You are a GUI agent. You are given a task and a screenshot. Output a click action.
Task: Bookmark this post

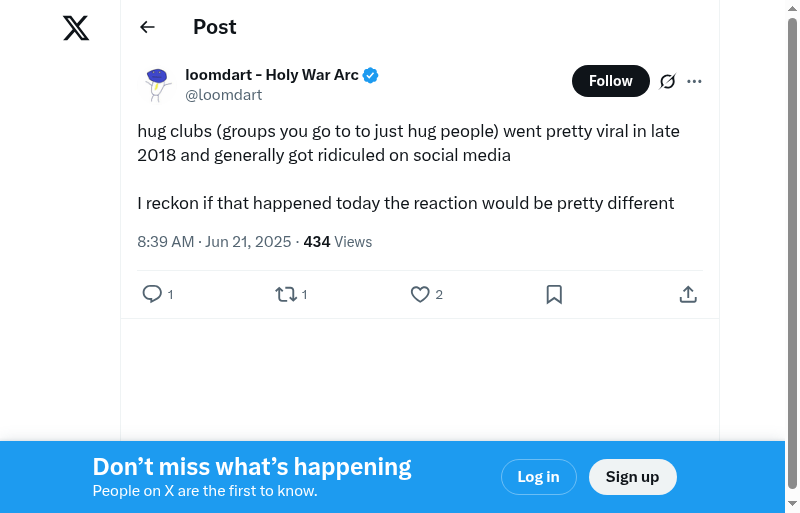(x=554, y=294)
